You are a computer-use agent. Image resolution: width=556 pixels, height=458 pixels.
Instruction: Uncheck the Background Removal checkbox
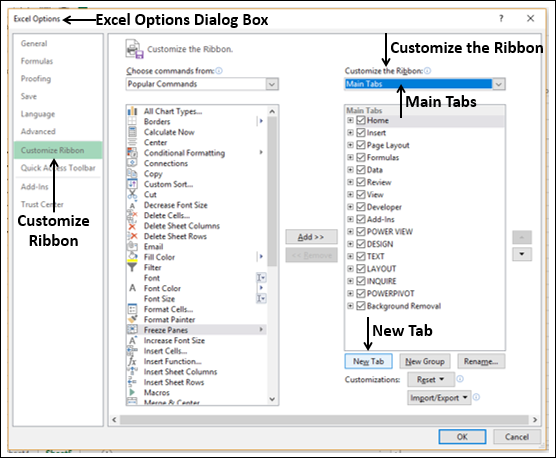(x=361, y=306)
